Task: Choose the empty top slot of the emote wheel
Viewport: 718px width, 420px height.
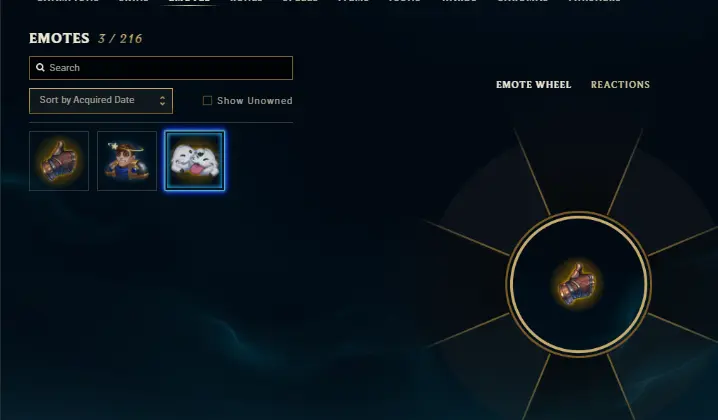Action: click(x=578, y=169)
